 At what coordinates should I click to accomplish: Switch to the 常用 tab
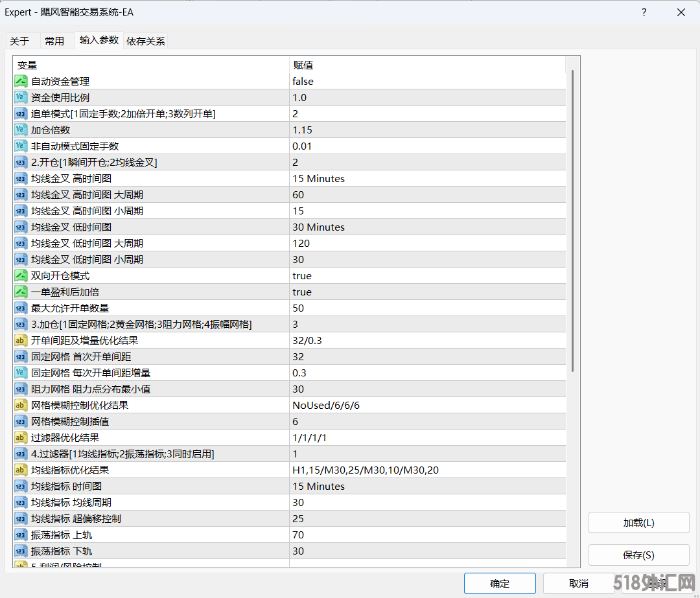point(54,41)
